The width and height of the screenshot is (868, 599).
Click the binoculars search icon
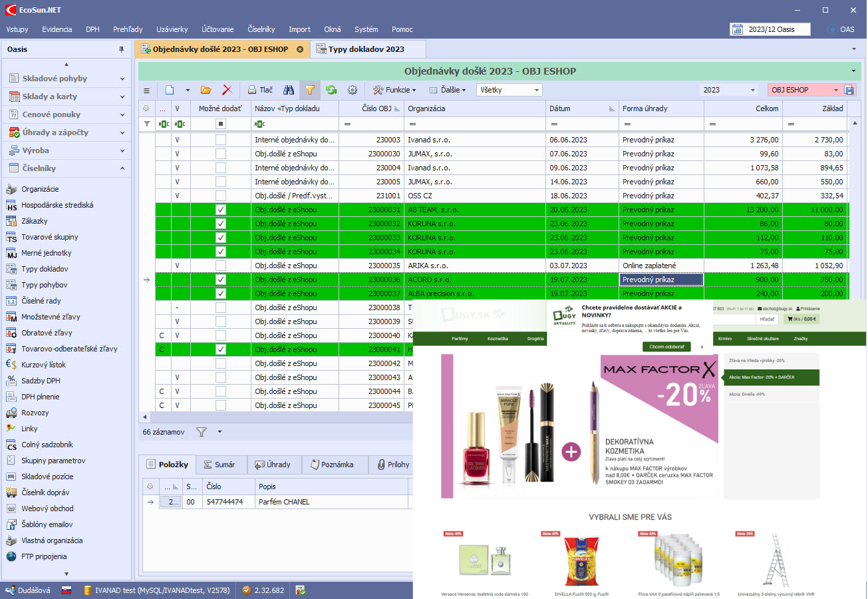[289, 90]
